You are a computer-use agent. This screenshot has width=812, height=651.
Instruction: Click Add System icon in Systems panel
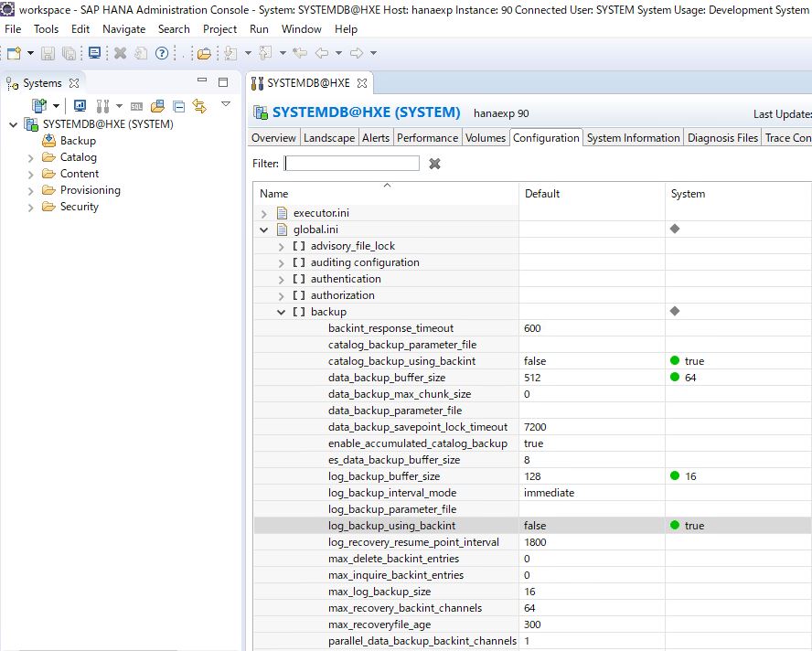pos(39,106)
